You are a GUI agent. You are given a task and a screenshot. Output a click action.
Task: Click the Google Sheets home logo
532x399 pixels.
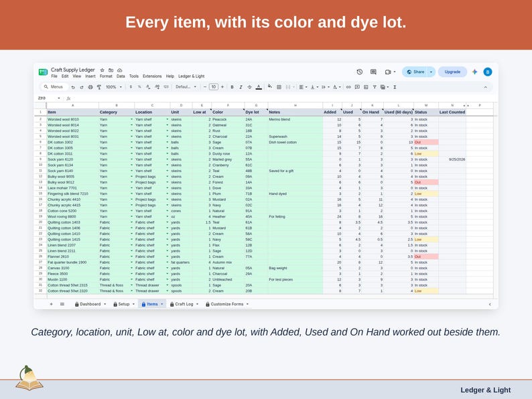pyautogui.click(x=43, y=72)
